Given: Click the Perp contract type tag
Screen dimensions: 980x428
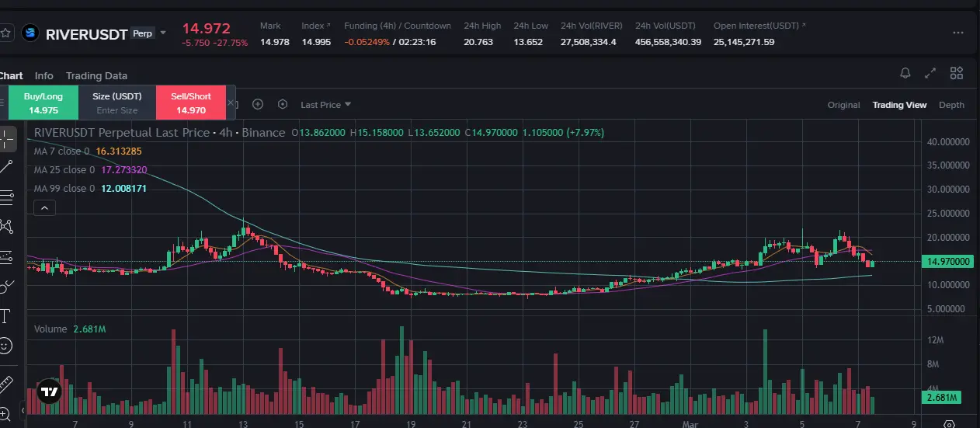Looking at the screenshot, I should click(142, 33).
